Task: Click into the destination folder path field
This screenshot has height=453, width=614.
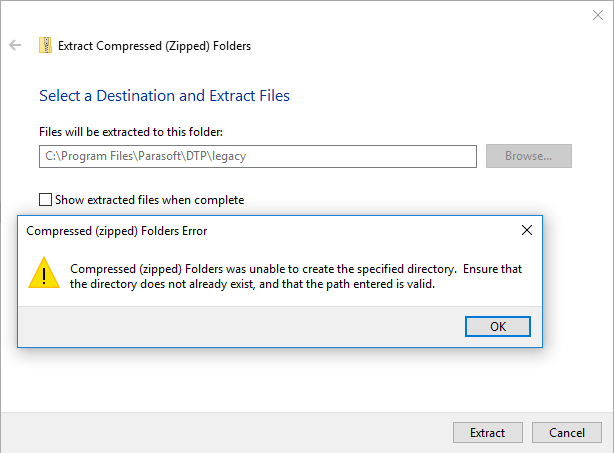Action: coord(258,157)
